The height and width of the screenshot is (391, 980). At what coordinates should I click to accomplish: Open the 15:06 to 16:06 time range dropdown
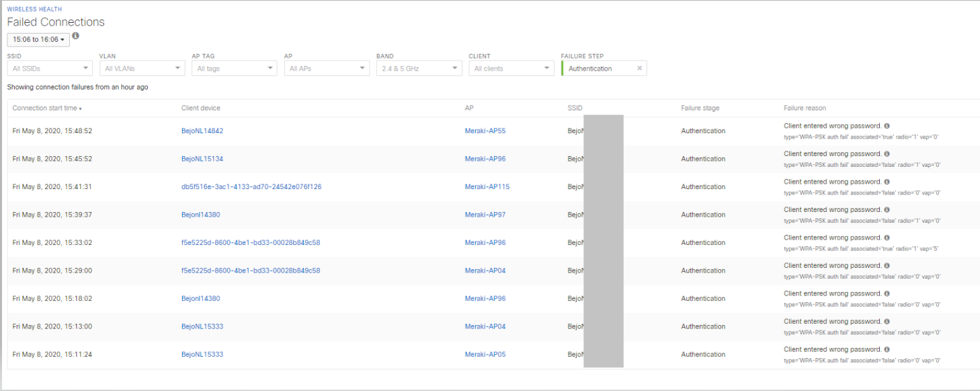37,39
